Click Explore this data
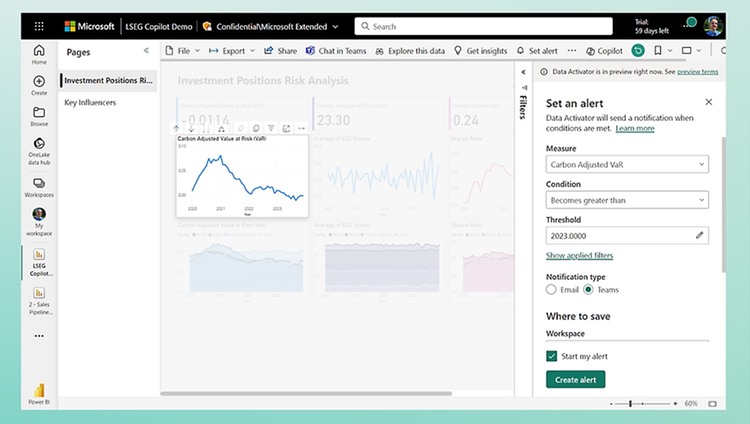Viewport: 750px width, 424px height. 410,51
